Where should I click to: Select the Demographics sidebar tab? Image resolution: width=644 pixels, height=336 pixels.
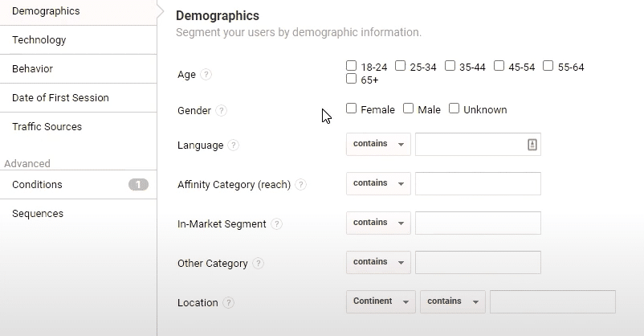78,11
